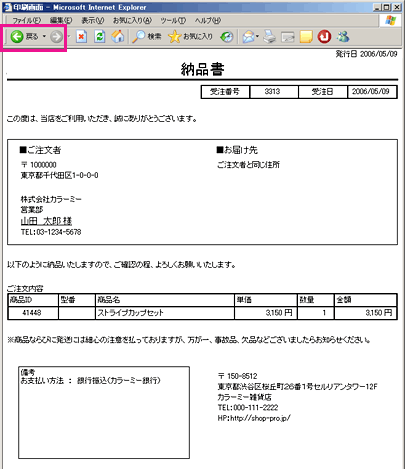
Task: Open the Mail icon dropdown arrow
Action: click(x=257, y=36)
